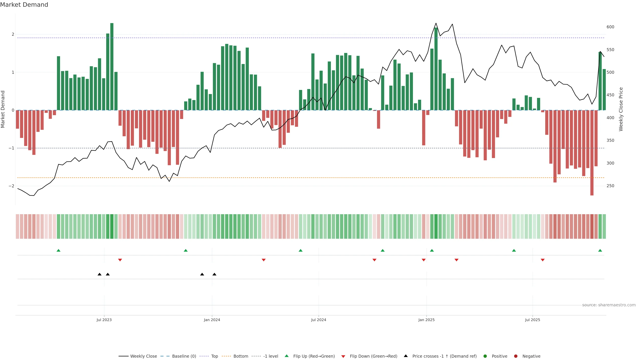
Task: Click the Jan 2025 x-axis label
Action: (426, 320)
